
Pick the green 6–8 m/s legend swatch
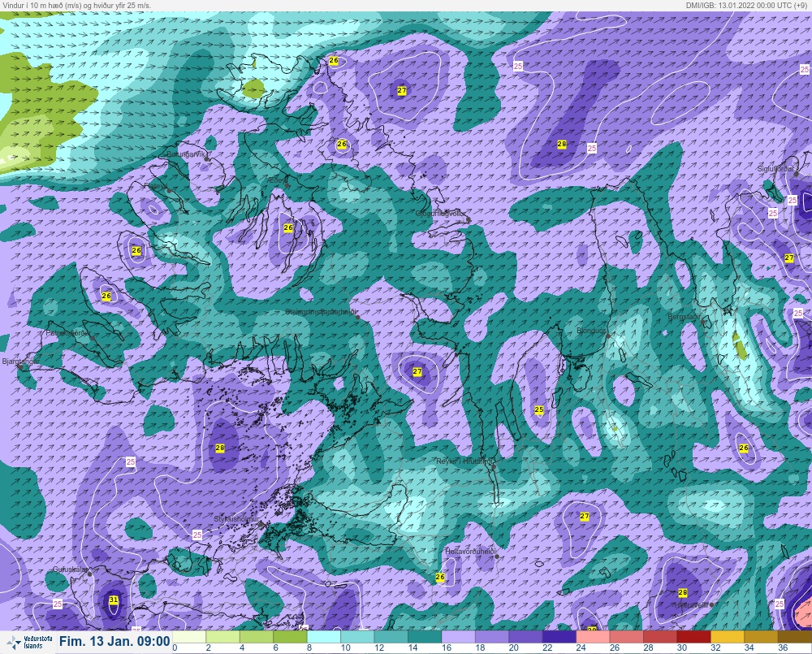coord(290,636)
